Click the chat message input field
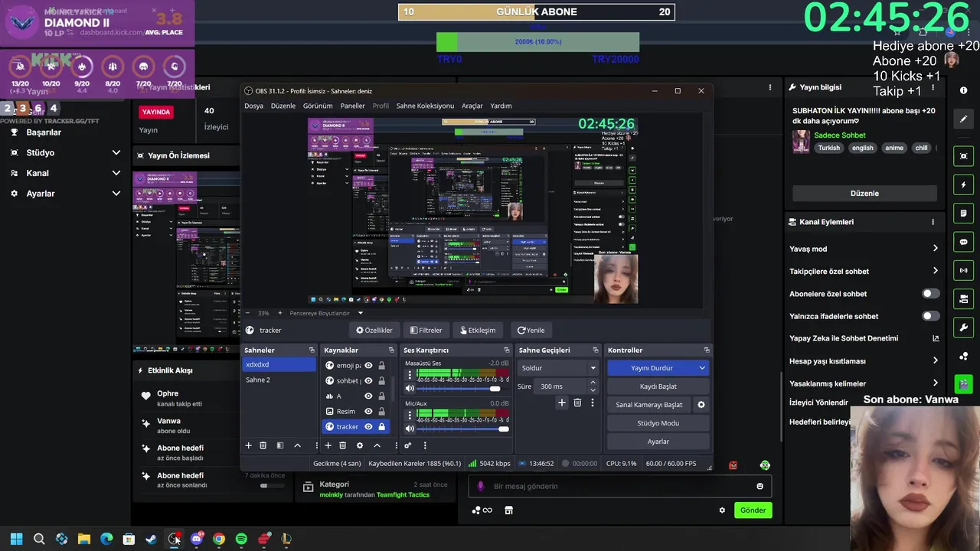980x551 pixels. point(620,486)
